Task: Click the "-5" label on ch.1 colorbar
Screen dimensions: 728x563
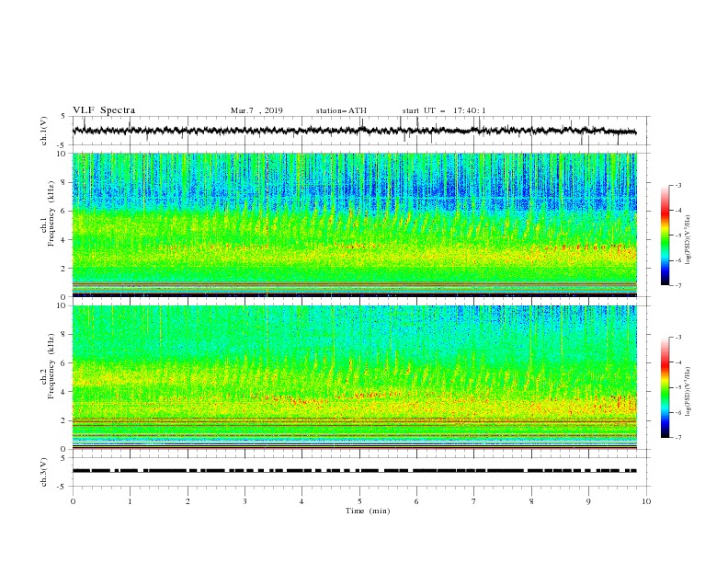Action: pos(677,236)
